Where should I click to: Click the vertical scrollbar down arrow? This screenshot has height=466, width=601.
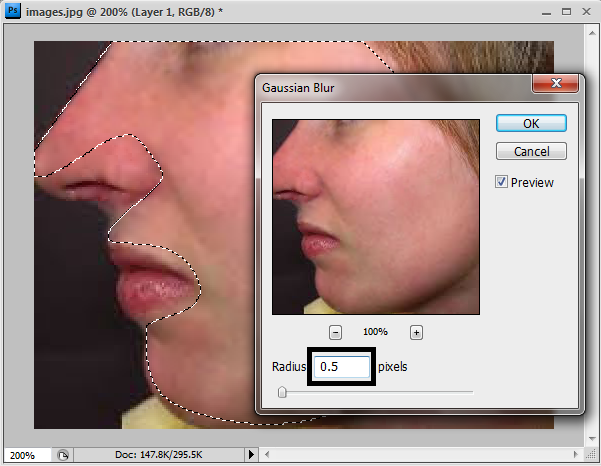point(592,438)
